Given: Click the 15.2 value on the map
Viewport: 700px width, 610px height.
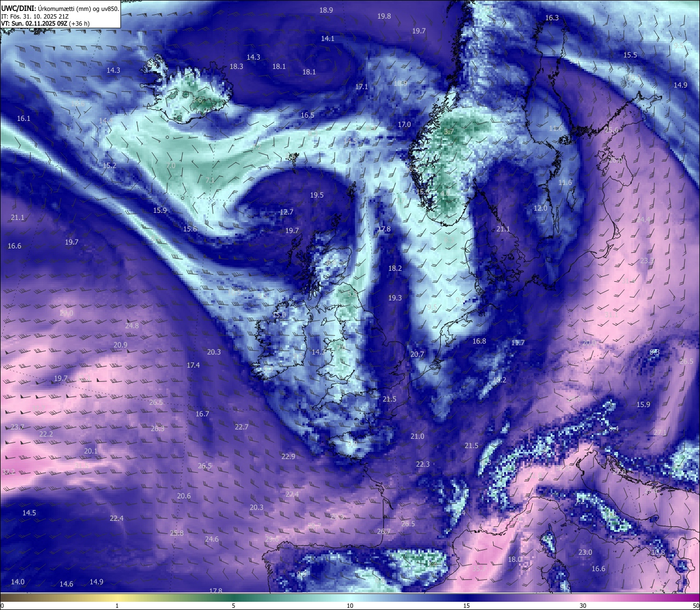Looking at the screenshot, I should click(109, 166).
